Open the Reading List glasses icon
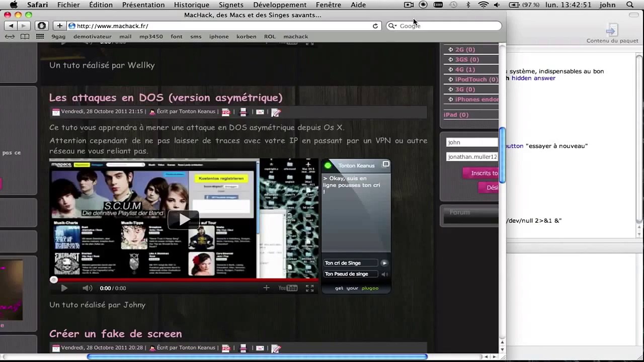Viewport: 644px width, 362px height. coord(10,37)
